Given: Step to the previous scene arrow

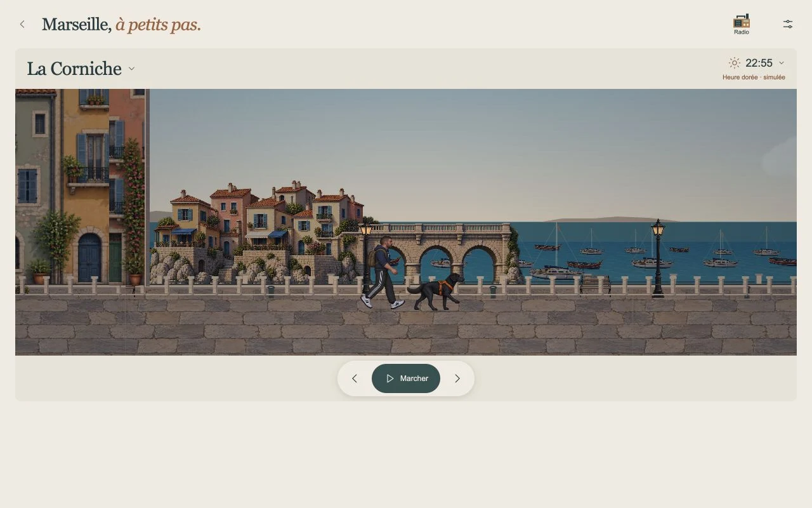Looking at the screenshot, I should point(355,378).
